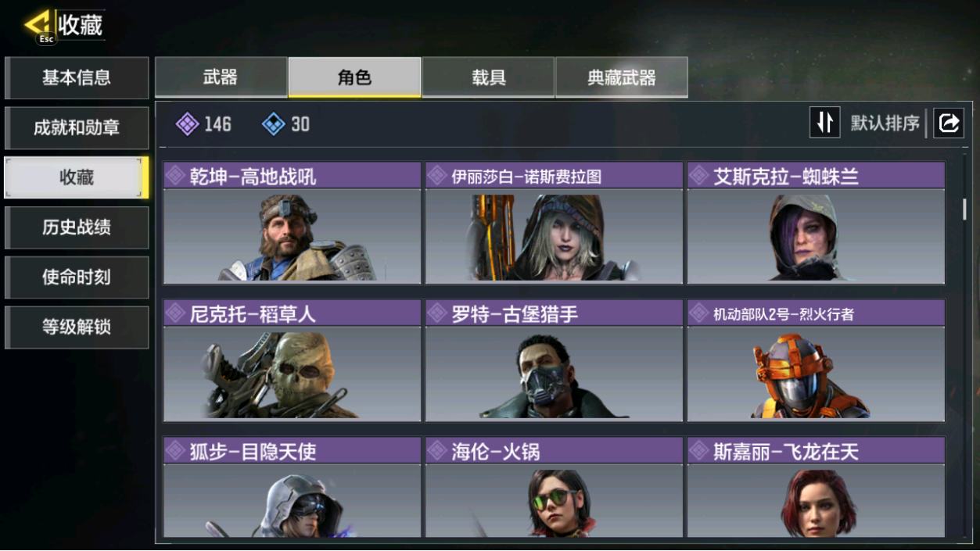Open the 使命时刻 section
This screenshot has width=980, height=551.
[x=77, y=277]
